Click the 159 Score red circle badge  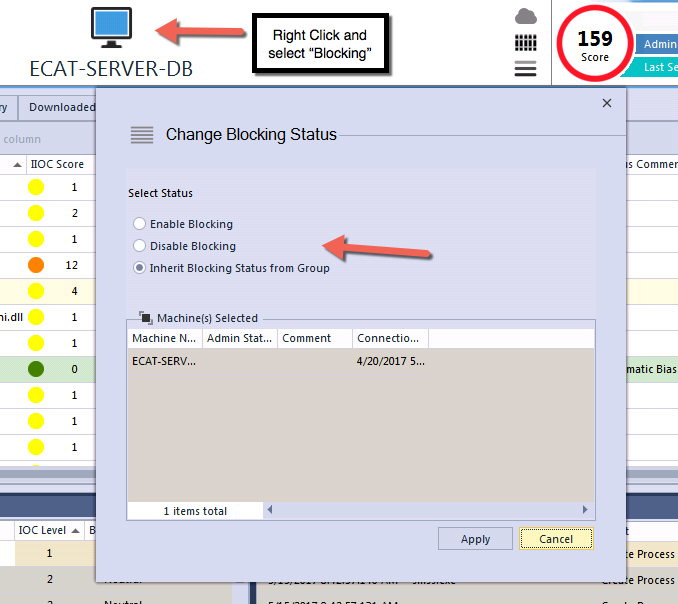594,45
